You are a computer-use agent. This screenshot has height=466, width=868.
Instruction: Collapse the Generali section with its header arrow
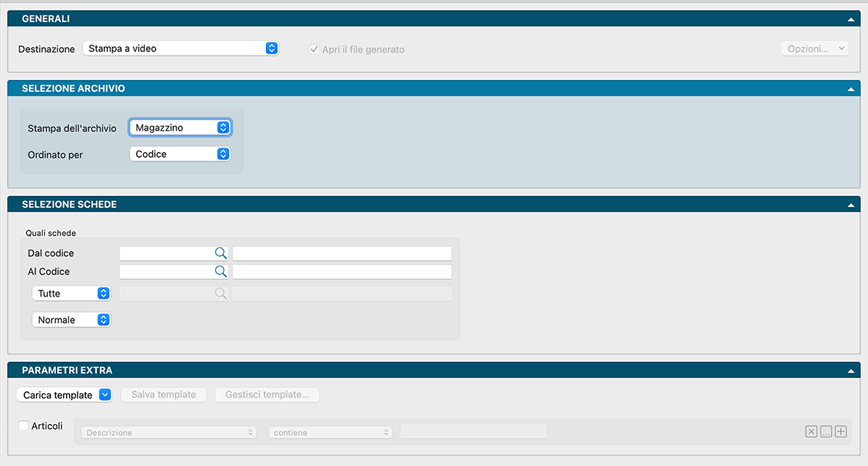tap(850, 19)
